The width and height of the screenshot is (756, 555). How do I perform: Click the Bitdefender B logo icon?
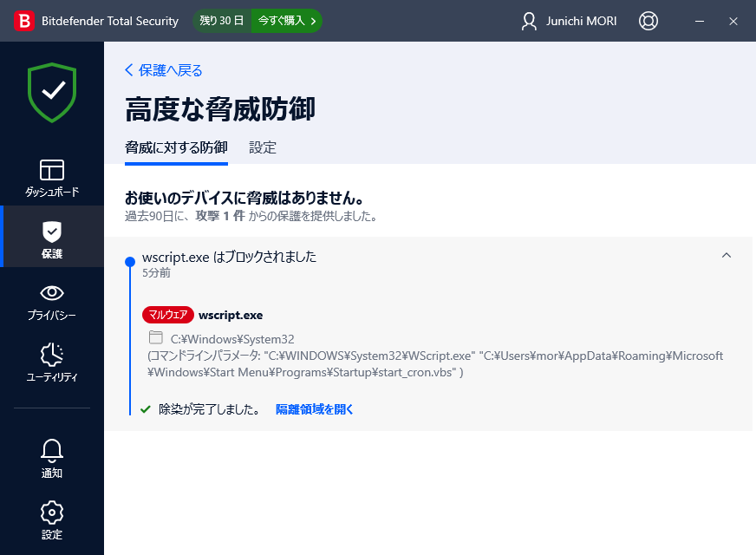[24, 21]
